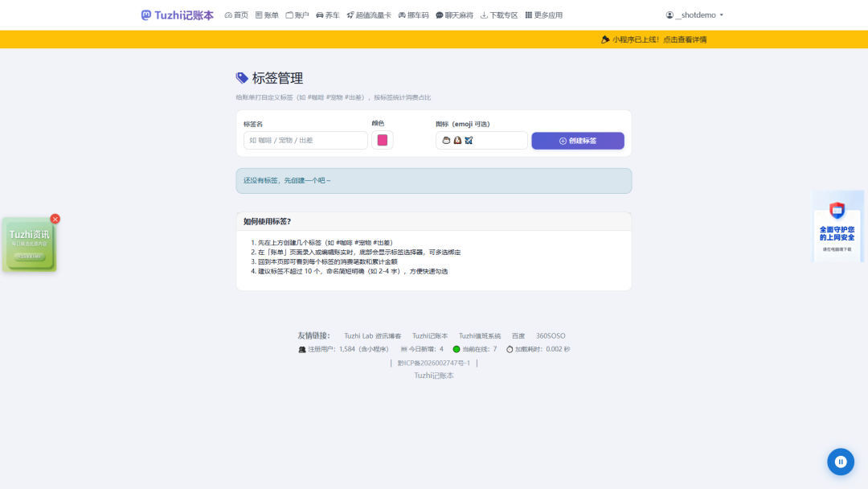
Task: Click the car icon for 养车
Action: click(319, 15)
